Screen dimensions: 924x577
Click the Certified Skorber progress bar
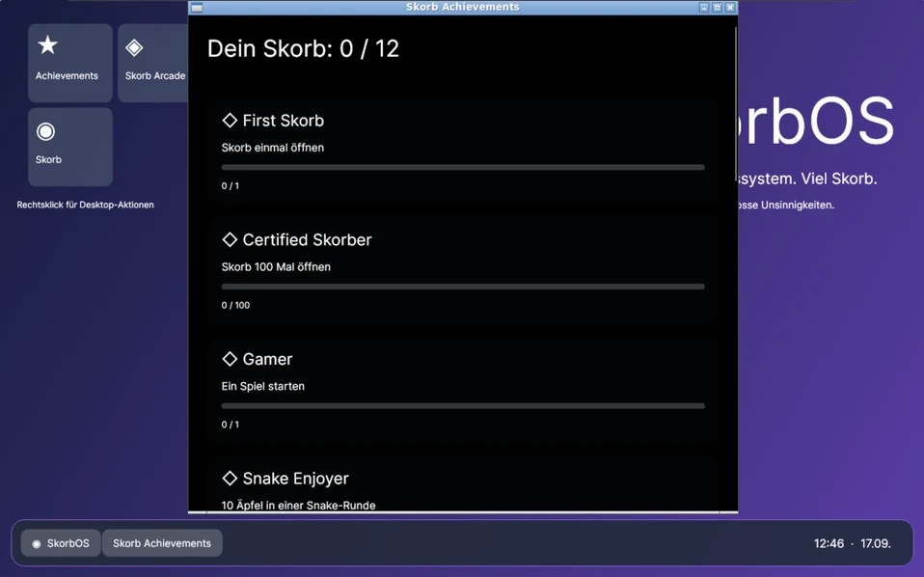click(463, 287)
